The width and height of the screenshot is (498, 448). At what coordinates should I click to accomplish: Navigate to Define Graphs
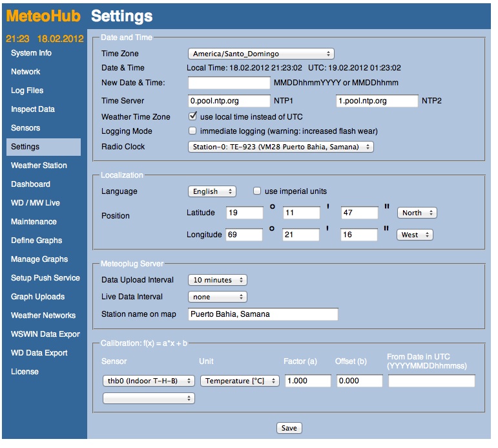pos(36,240)
